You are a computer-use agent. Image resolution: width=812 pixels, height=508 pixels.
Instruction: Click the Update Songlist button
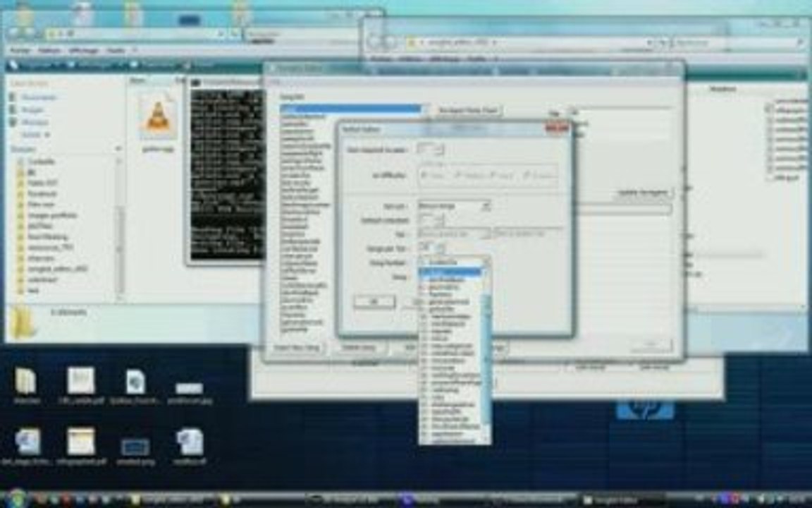coord(643,193)
